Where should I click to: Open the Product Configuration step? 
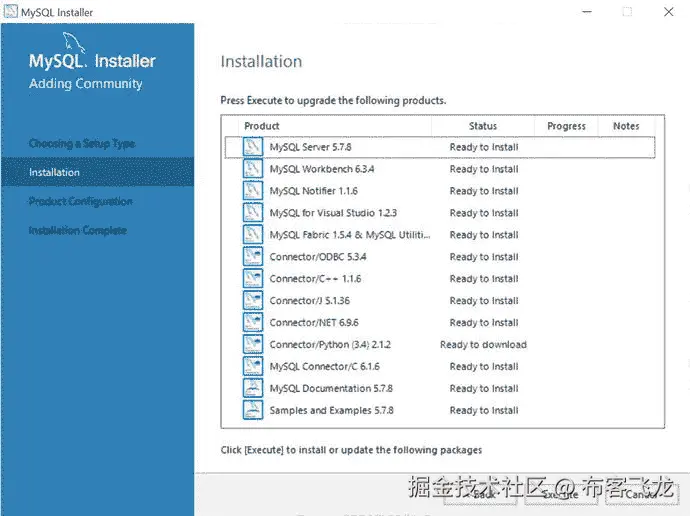tap(81, 201)
